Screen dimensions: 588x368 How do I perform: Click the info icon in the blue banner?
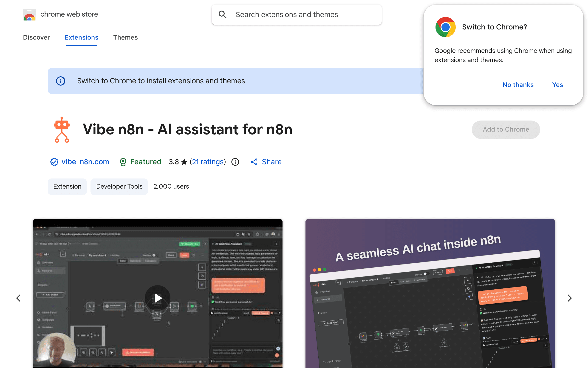point(60,81)
